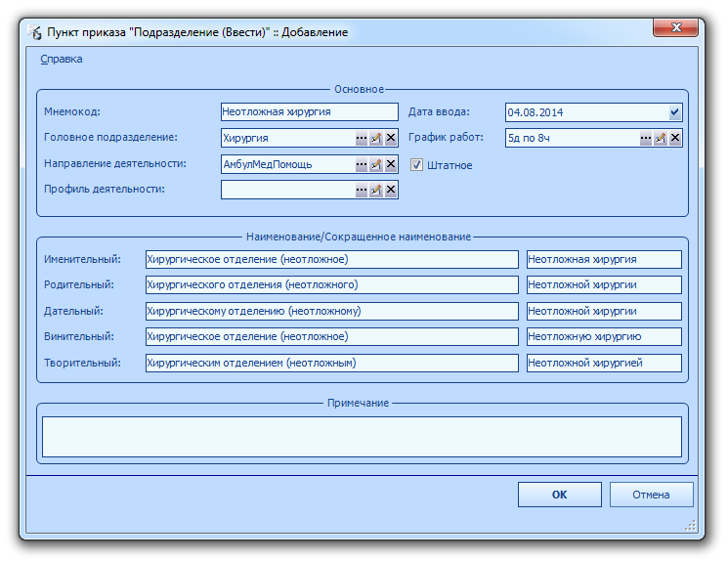This screenshot has width=728, height=561.
Task: Edit the График работ value with pencil icon
Action: pyautogui.click(x=661, y=138)
